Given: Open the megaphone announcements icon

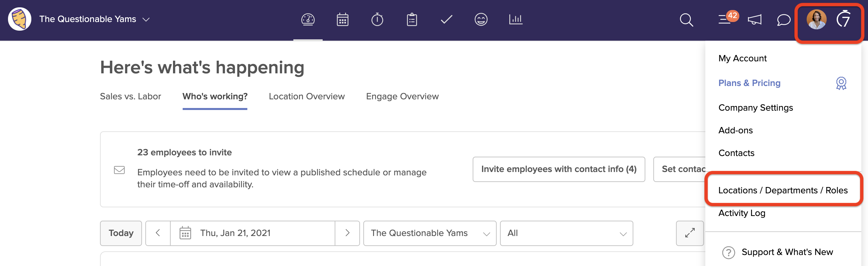Looking at the screenshot, I should tap(754, 20).
